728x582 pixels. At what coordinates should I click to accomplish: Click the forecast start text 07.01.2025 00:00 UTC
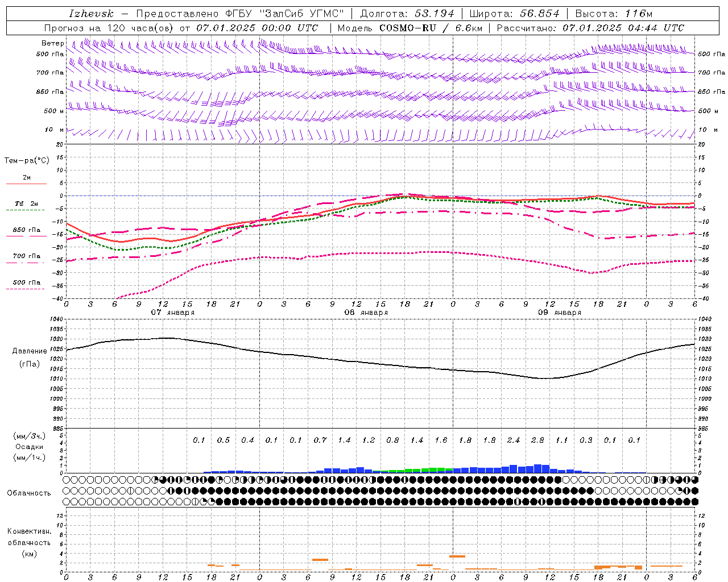click(x=257, y=28)
